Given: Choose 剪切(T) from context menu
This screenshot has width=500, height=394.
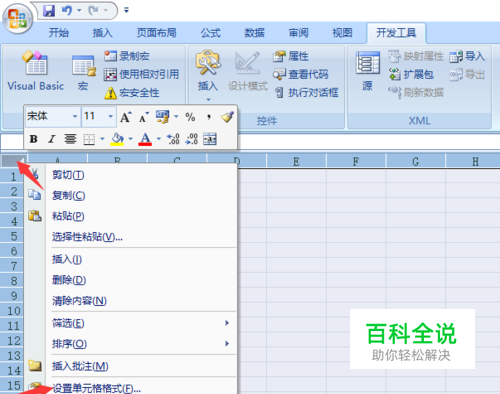Looking at the screenshot, I should [x=131, y=175].
